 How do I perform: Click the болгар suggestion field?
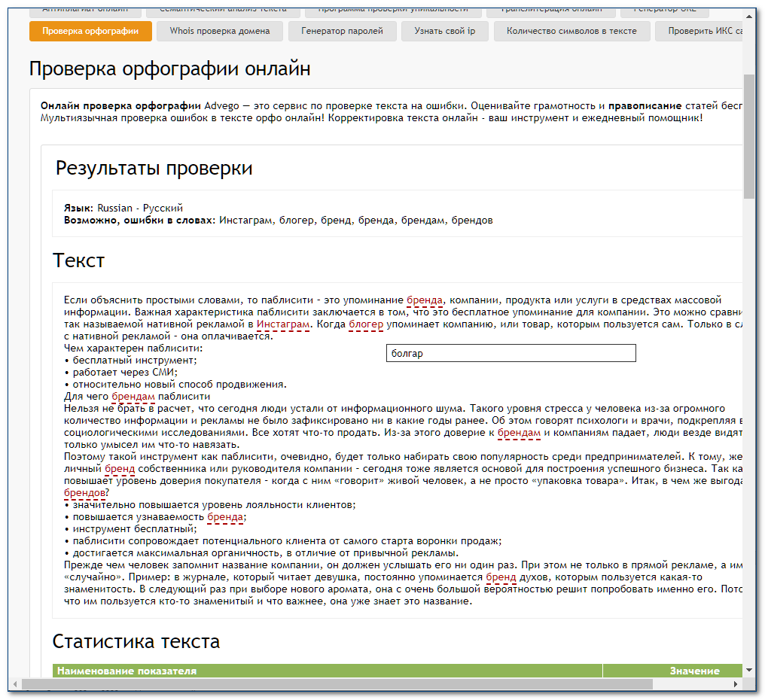click(511, 353)
